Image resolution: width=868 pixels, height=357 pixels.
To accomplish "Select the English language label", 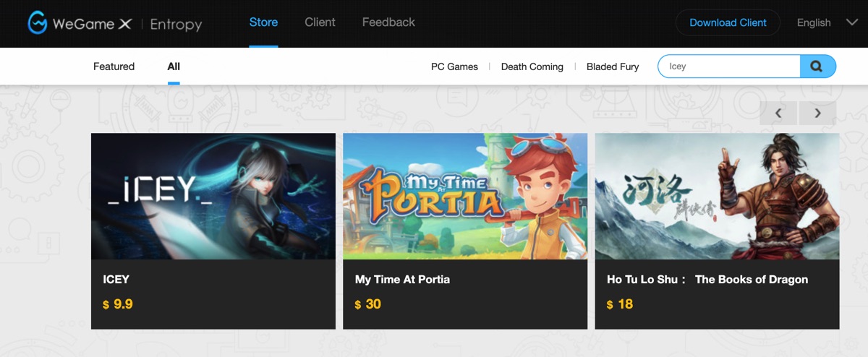I will pos(814,22).
